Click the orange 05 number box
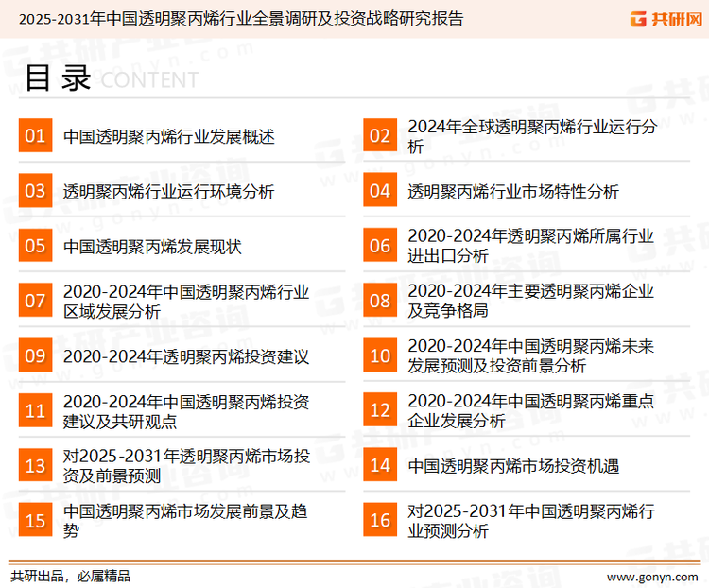The width and height of the screenshot is (709, 588). click(x=35, y=245)
